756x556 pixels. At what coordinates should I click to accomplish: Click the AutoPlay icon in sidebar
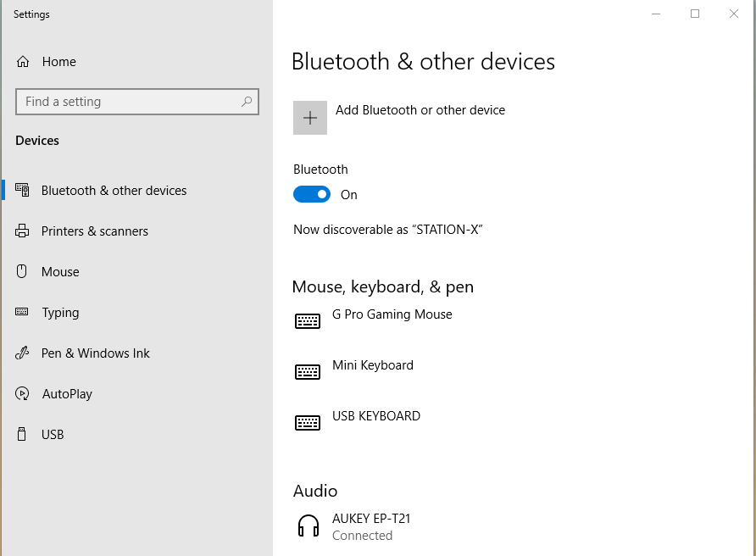coord(23,394)
